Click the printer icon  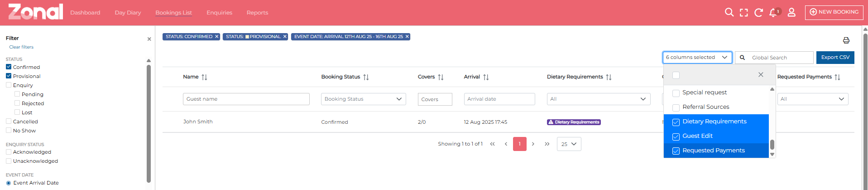pos(846,40)
